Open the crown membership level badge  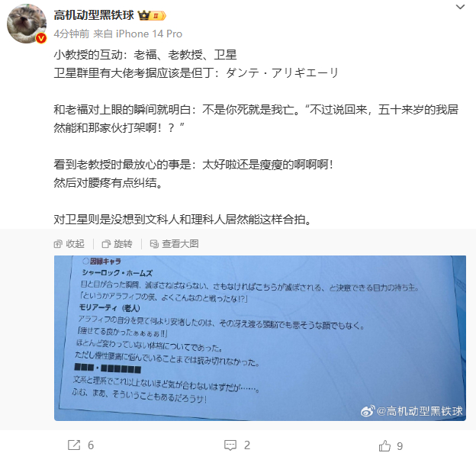click(x=152, y=15)
